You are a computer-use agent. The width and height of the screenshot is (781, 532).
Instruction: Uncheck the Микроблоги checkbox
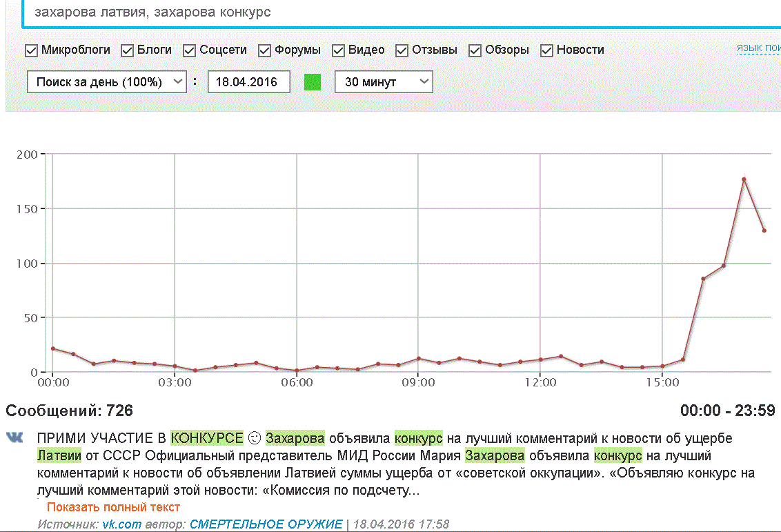click(x=31, y=50)
